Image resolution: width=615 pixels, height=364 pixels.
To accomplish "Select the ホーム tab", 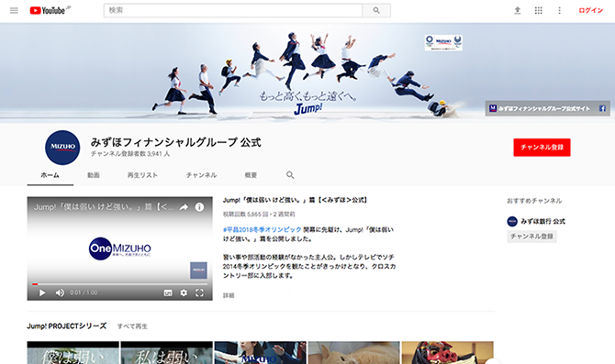I will coord(50,175).
